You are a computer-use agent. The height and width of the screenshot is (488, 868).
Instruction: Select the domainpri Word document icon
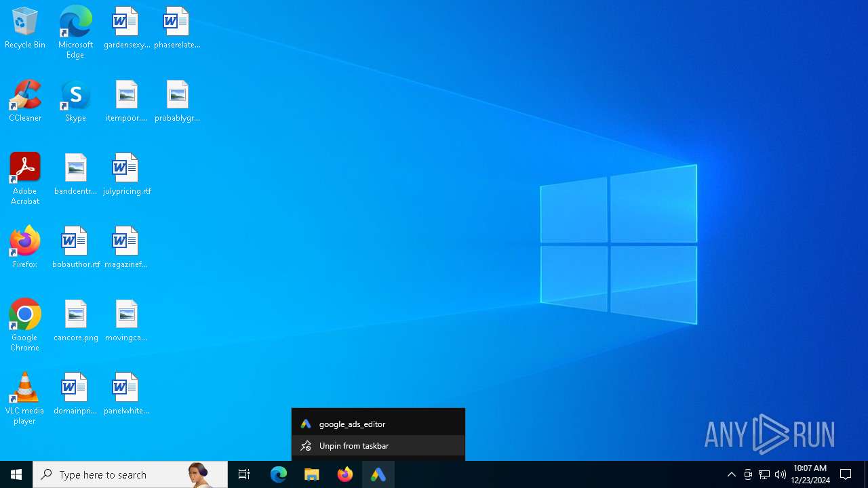point(75,394)
